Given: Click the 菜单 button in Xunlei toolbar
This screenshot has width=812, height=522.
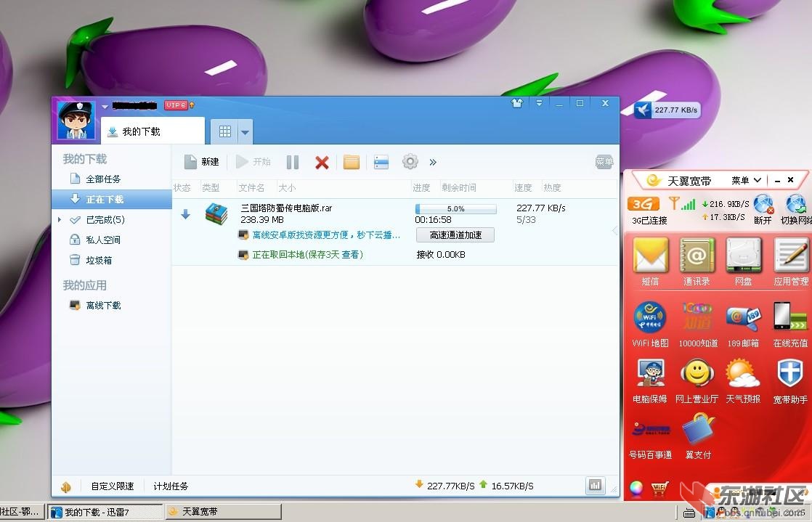Looking at the screenshot, I should coord(604,162).
